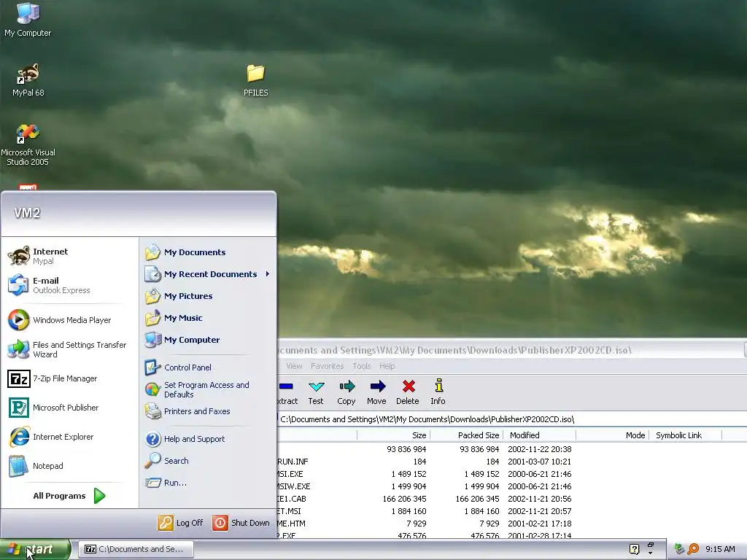This screenshot has width=747, height=560.
Task: Click Test in 7-Zip toolbar
Action: tap(316, 392)
